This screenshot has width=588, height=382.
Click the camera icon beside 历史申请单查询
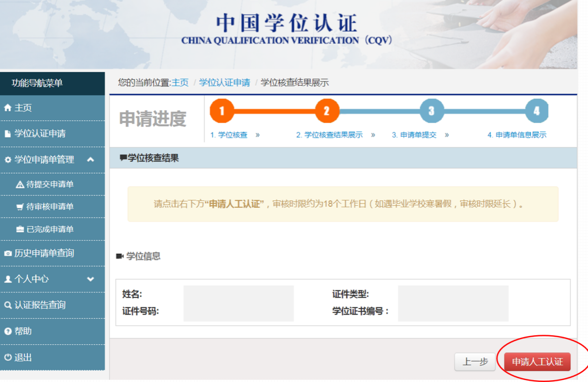pyautogui.click(x=7, y=253)
